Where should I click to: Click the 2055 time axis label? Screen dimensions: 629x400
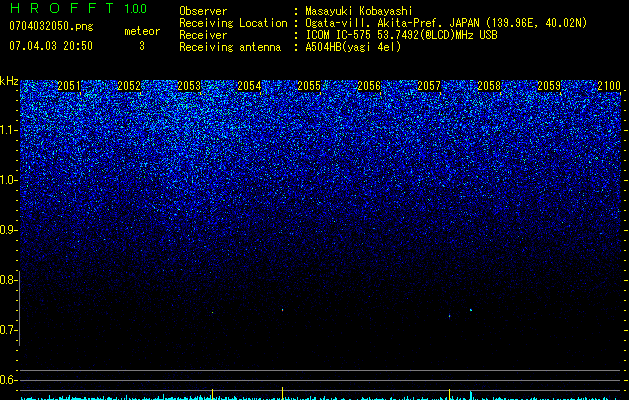pos(309,86)
